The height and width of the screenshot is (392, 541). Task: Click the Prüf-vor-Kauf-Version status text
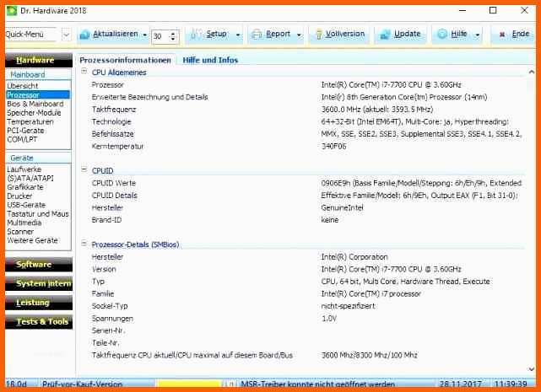pyautogui.click(x=82, y=384)
